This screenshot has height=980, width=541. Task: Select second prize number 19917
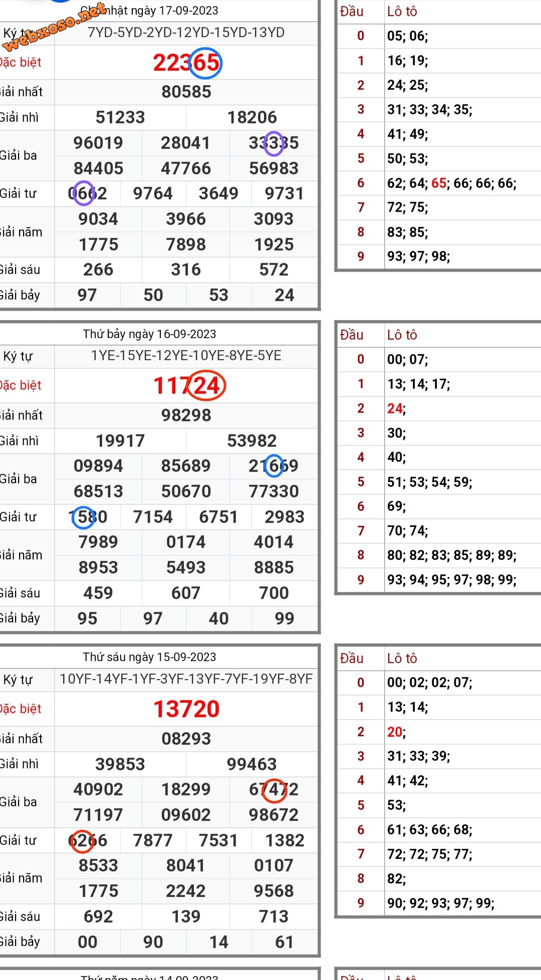pyautogui.click(x=120, y=441)
